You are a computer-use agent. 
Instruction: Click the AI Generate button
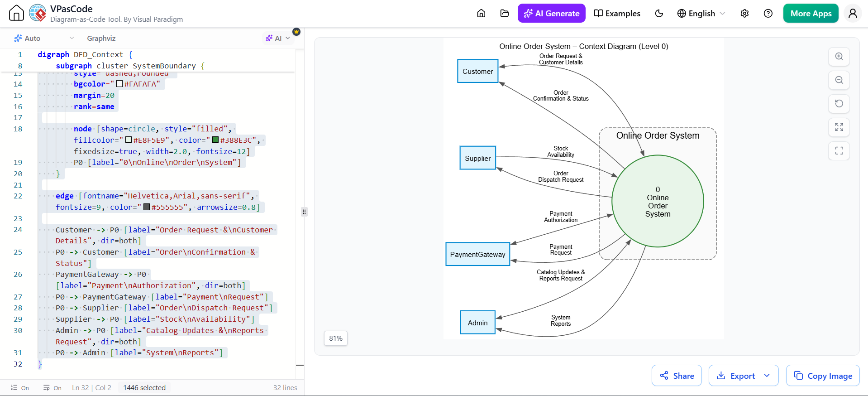tap(551, 13)
